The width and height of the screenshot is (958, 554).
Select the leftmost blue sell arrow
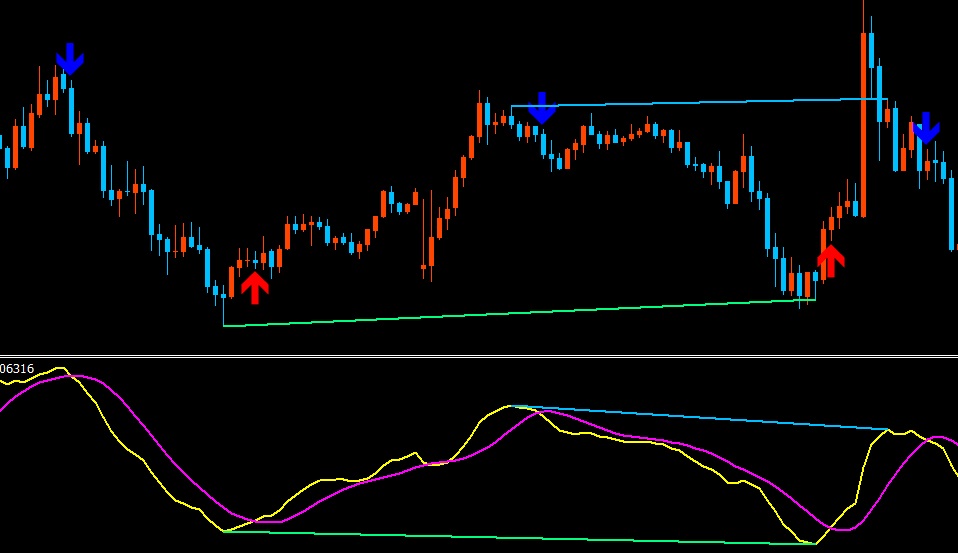point(70,59)
